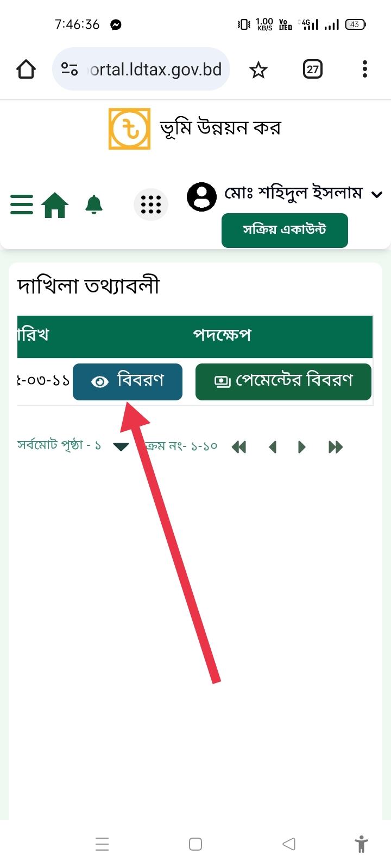The width and height of the screenshot is (391, 868).
Task: Open the notifications bell
Action: pyautogui.click(x=94, y=205)
